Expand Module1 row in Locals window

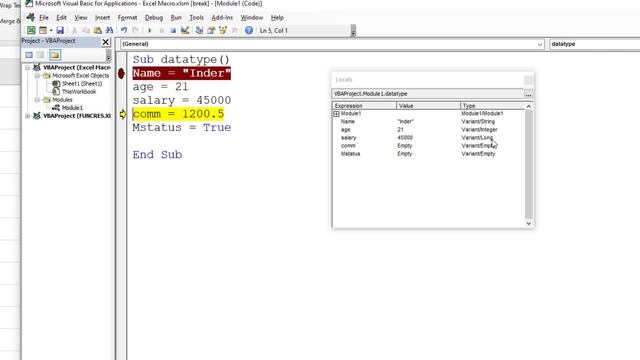[336, 114]
